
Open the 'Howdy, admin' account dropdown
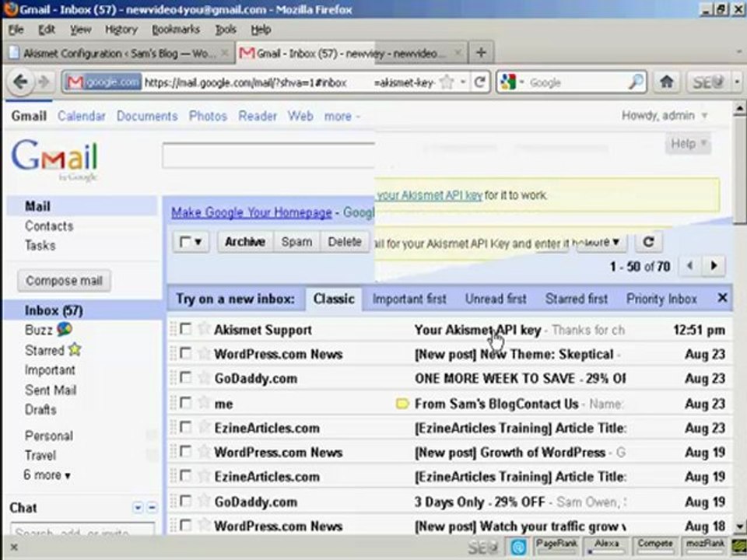pos(664,116)
